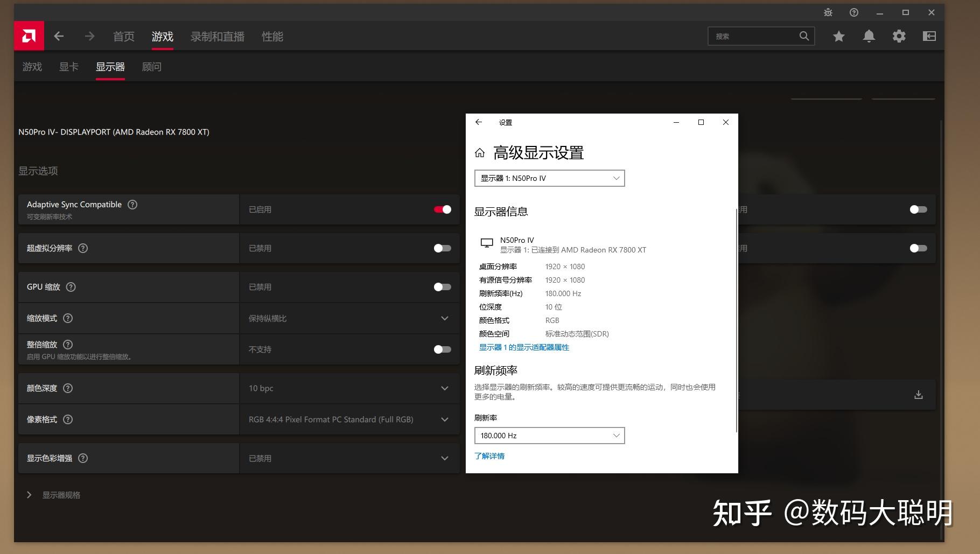Image resolution: width=980 pixels, height=554 pixels.
Task: Click the home icon in 设置 window
Action: coord(480,153)
